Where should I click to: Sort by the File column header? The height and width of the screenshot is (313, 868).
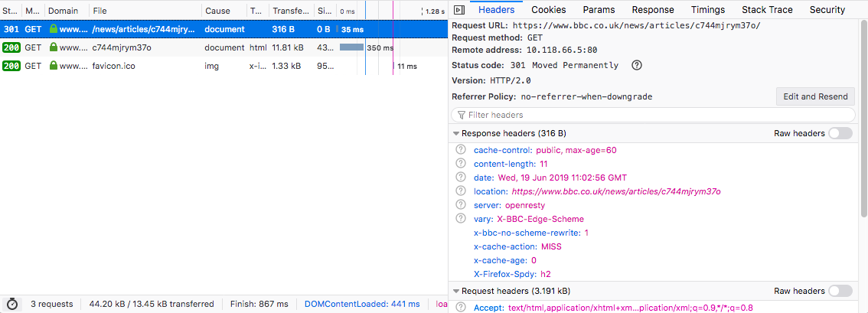145,11
